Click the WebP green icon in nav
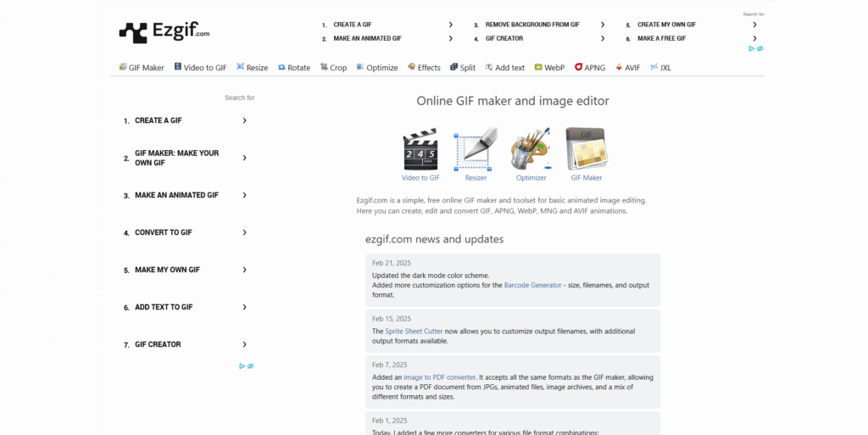868x435 pixels. pyautogui.click(x=538, y=67)
